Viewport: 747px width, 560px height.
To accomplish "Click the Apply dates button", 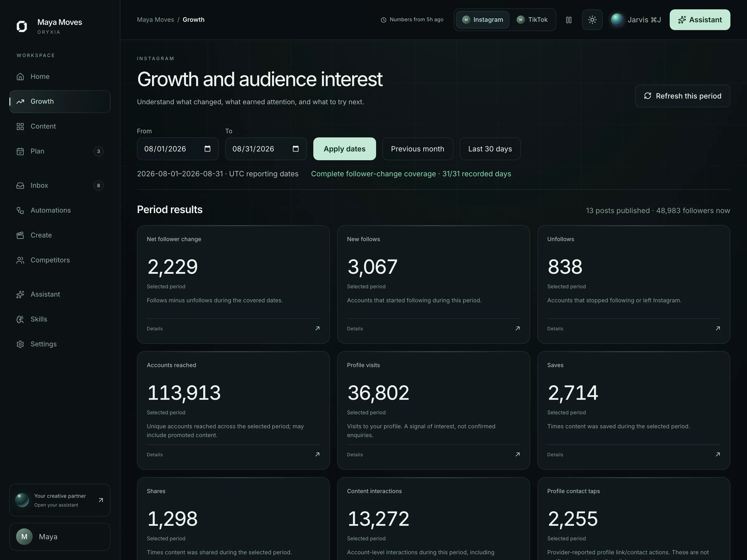I will point(345,149).
